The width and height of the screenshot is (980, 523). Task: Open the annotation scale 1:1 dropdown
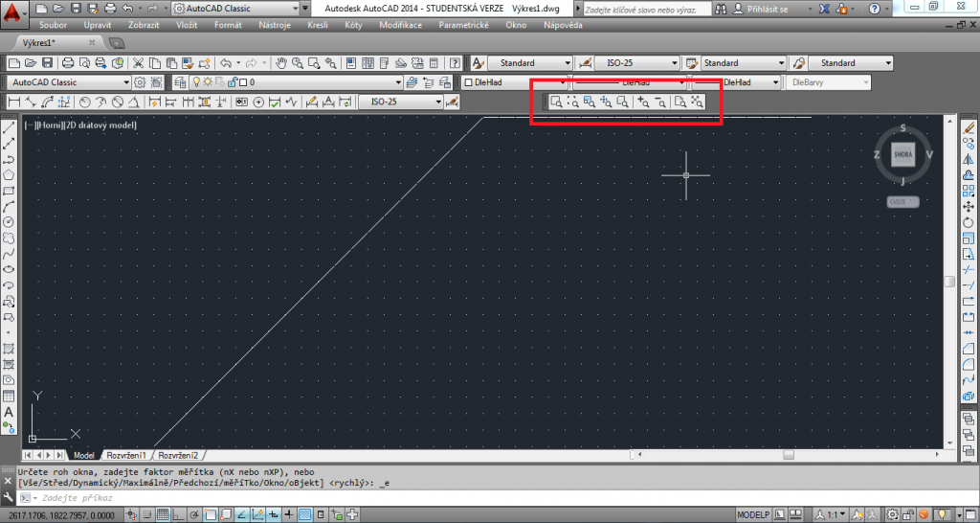833,515
